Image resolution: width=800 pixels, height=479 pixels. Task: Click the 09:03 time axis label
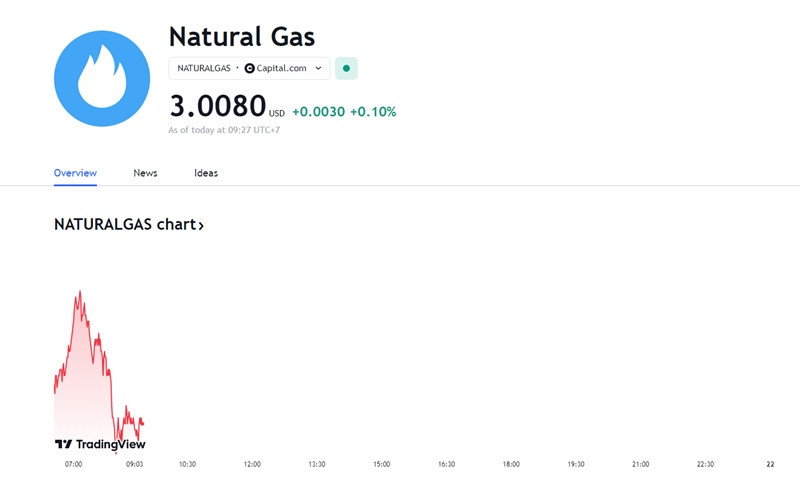tap(135, 464)
